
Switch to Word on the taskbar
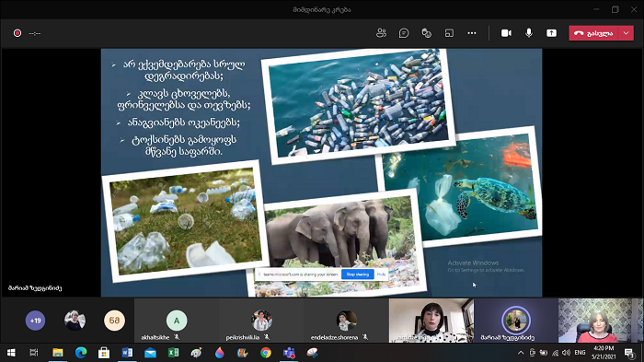(x=127, y=353)
